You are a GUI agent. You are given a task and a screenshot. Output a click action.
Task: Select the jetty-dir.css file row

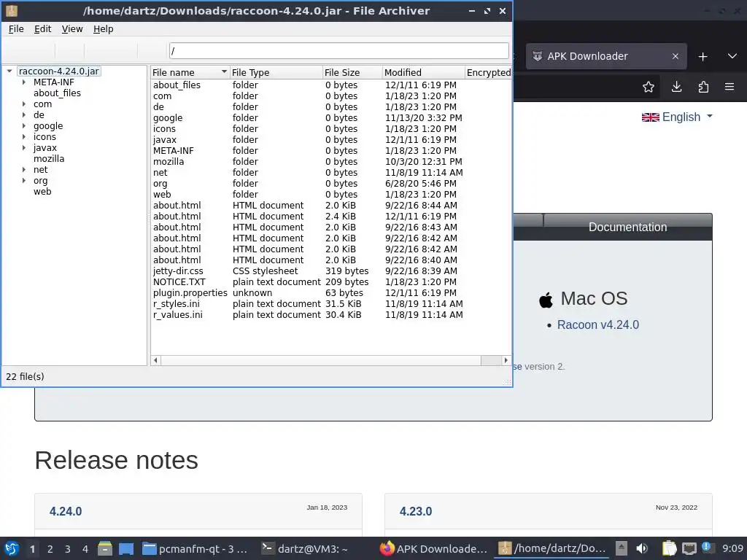331,271
